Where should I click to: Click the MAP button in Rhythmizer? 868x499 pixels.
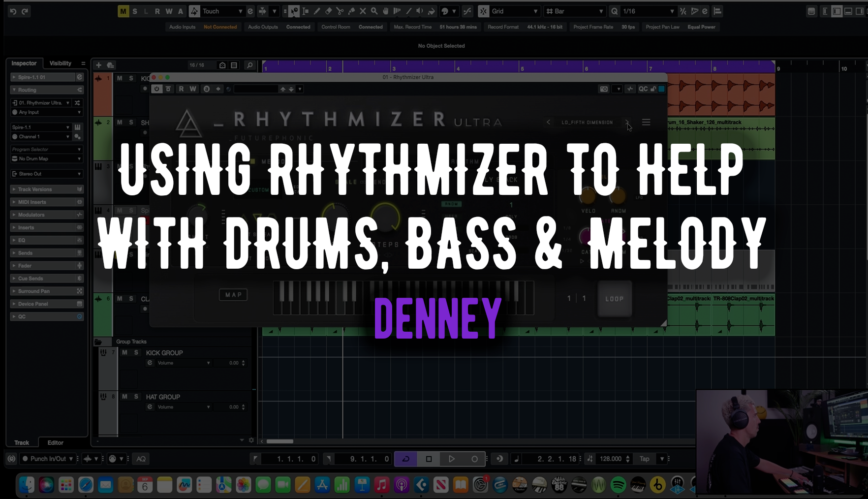(x=233, y=294)
